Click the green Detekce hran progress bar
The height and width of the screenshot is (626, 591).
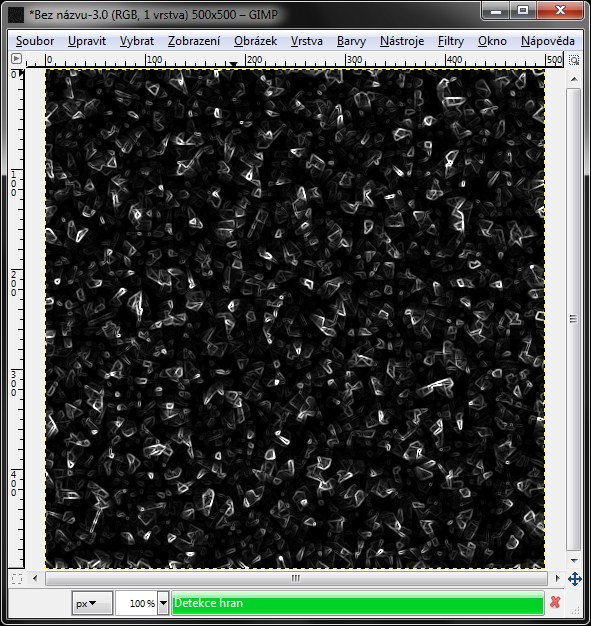point(358,603)
